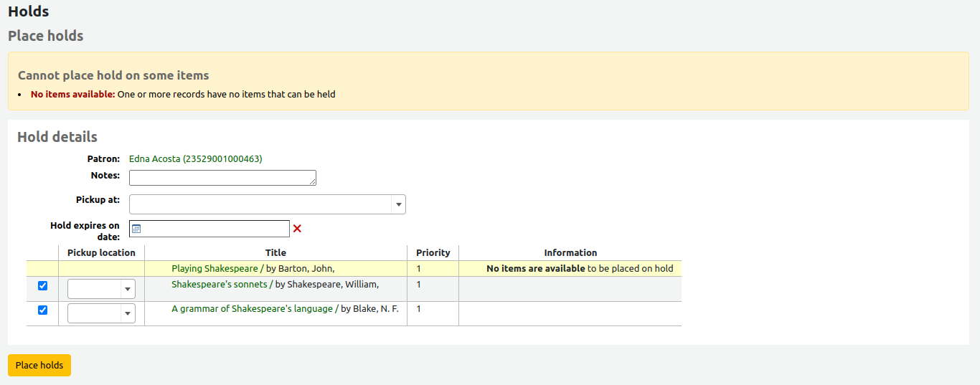Click the Title column header

click(275, 253)
